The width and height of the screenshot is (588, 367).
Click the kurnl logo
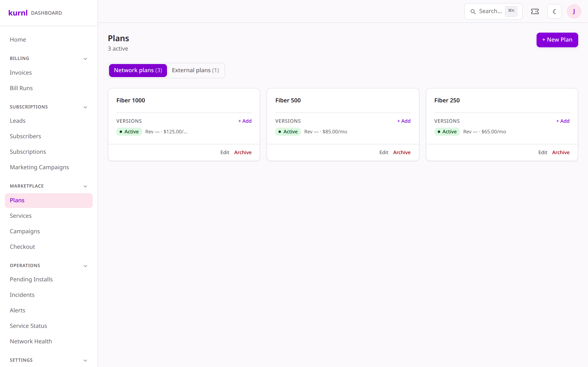[18, 13]
